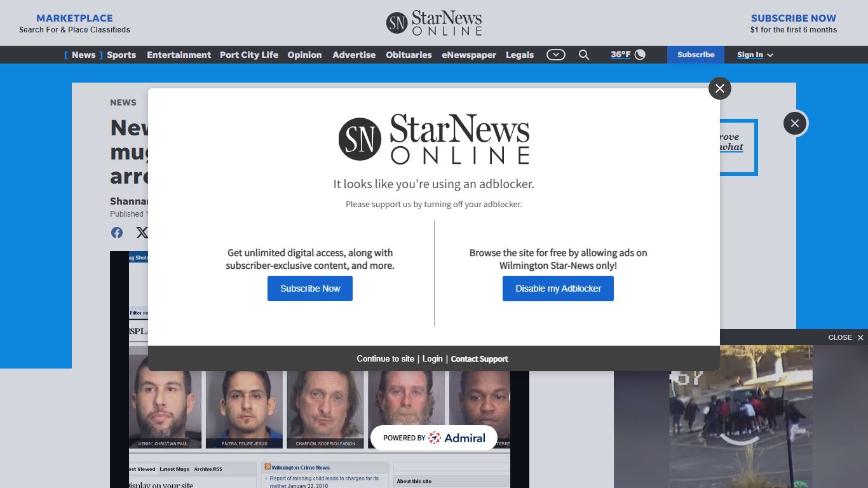Click the StarNews Online header logo
This screenshot has height=488, width=868.
434,23
